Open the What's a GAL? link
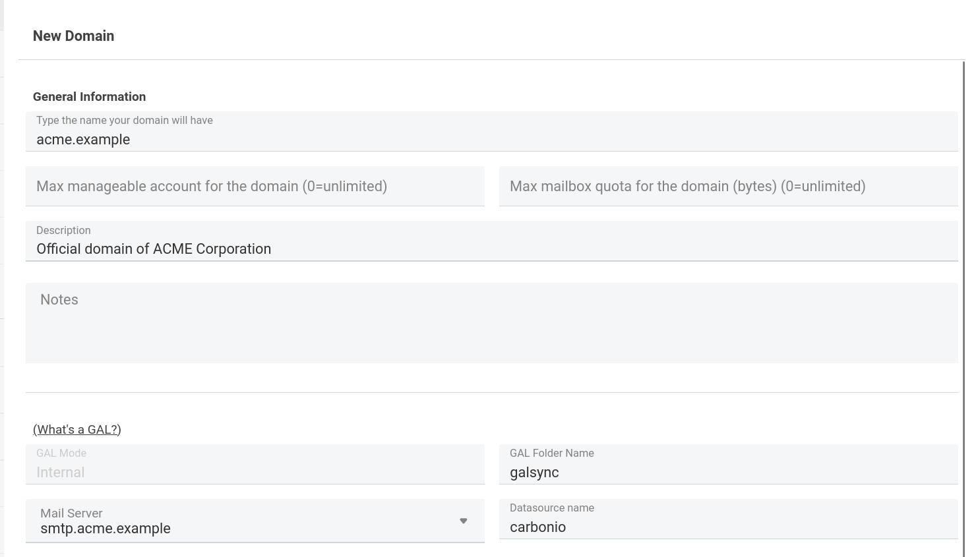 [x=77, y=429]
